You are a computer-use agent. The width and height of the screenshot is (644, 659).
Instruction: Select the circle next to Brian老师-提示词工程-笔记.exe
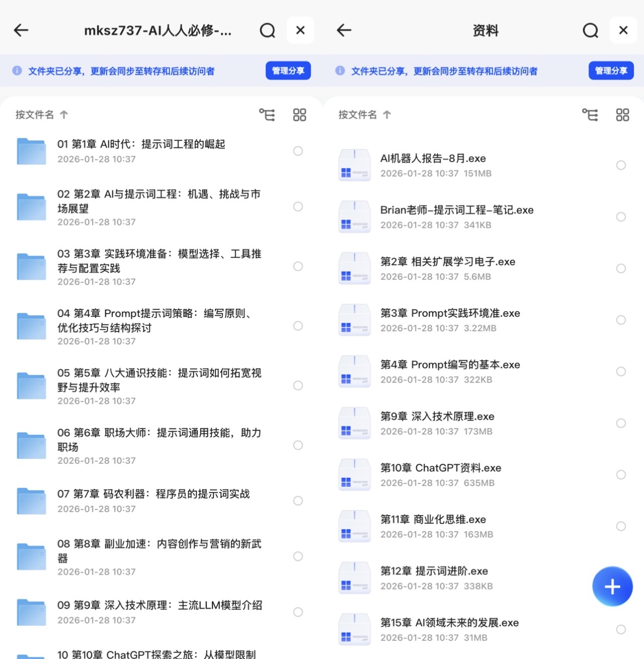click(x=621, y=217)
